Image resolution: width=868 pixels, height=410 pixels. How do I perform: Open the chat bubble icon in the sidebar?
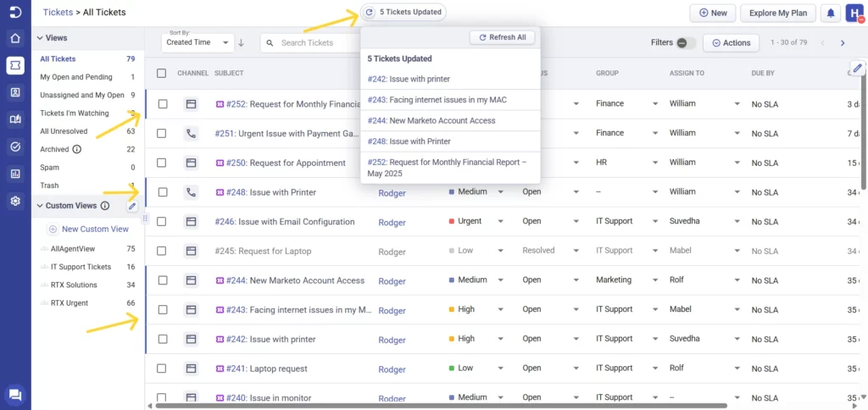pos(15,395)
